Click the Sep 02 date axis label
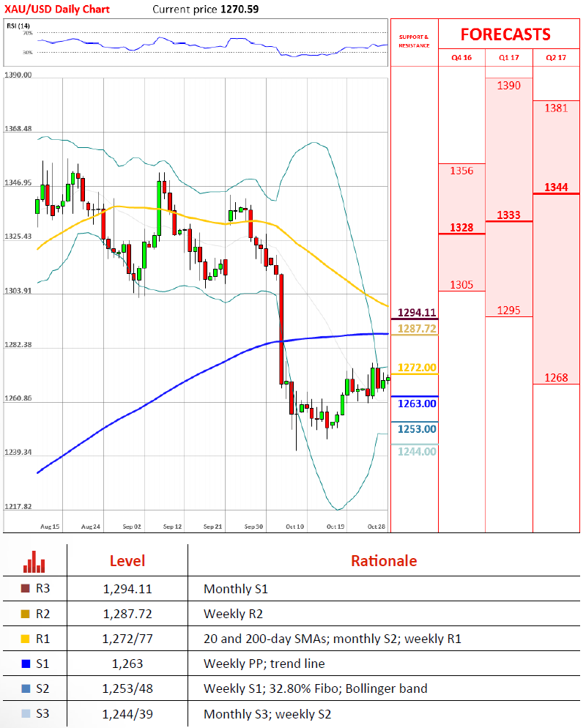Screen dimensions: 586x728 point(132,527)
